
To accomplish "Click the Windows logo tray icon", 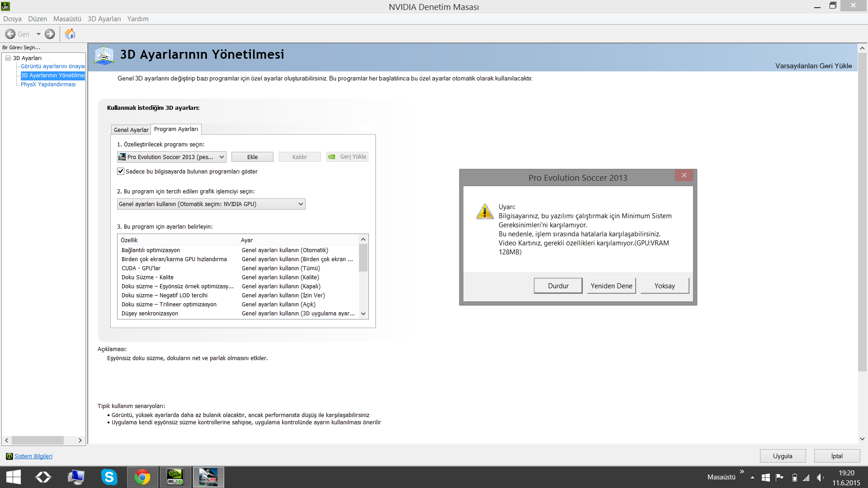I will (766, 478).
